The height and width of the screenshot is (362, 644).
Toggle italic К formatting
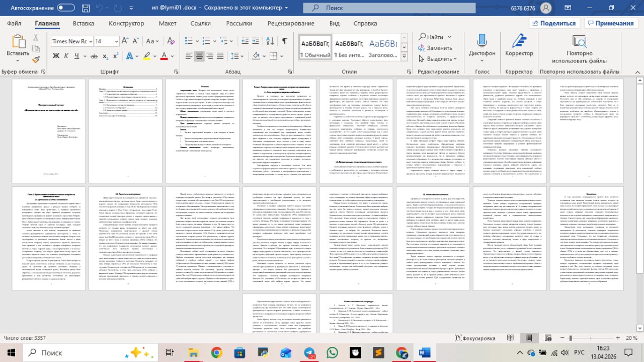click(66, 56)
